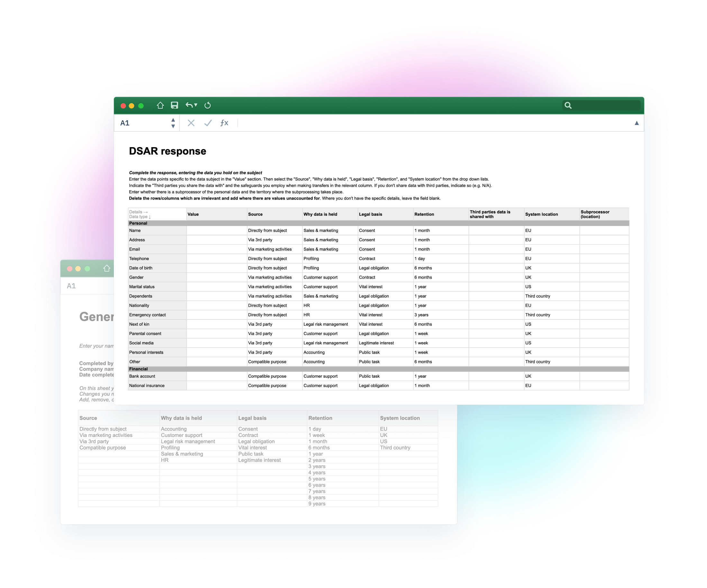This screenshot has width=707, height=588.
Task: Click the Value column header
Action: tap(216, 214)
